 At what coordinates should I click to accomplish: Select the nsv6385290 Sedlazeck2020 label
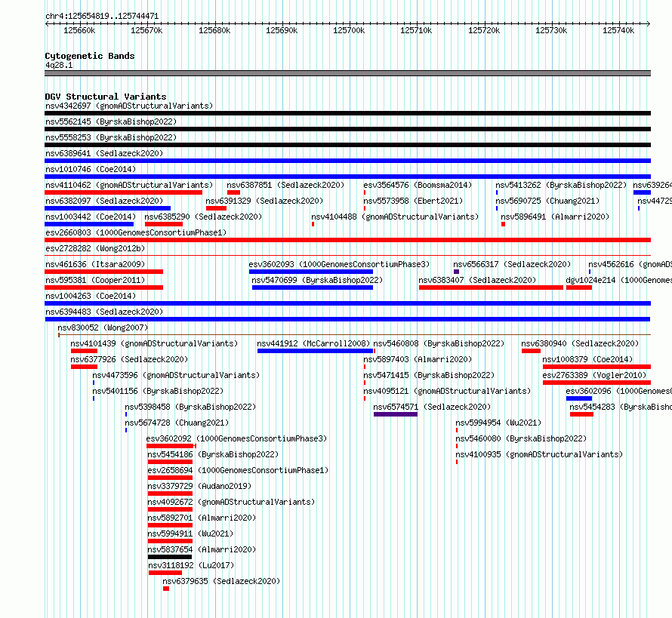coord(203,217)
